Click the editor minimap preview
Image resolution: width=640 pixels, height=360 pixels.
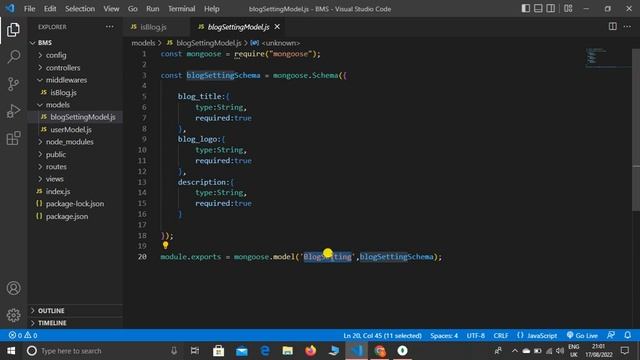(x=608, y=57)
